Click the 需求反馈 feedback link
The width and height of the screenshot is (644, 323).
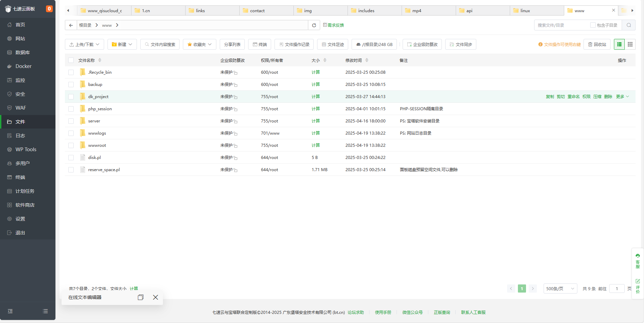(333, 25)
